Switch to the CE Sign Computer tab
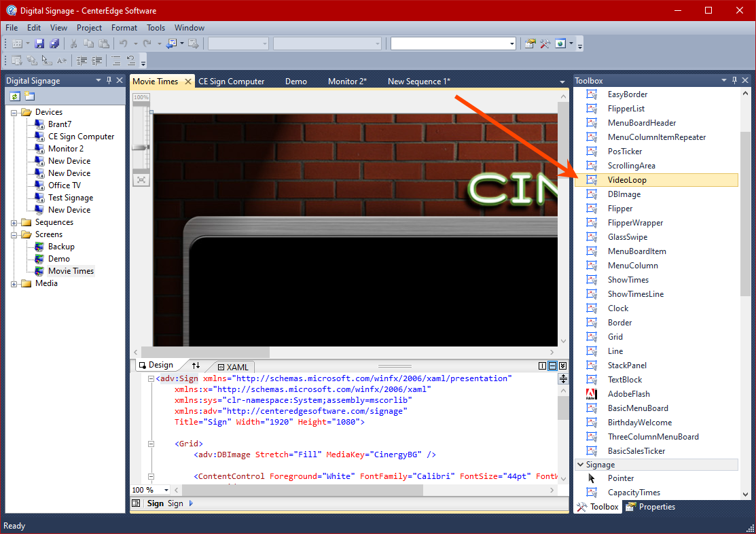The width and height of the screenshot is (756, 534). pos(231,82)
